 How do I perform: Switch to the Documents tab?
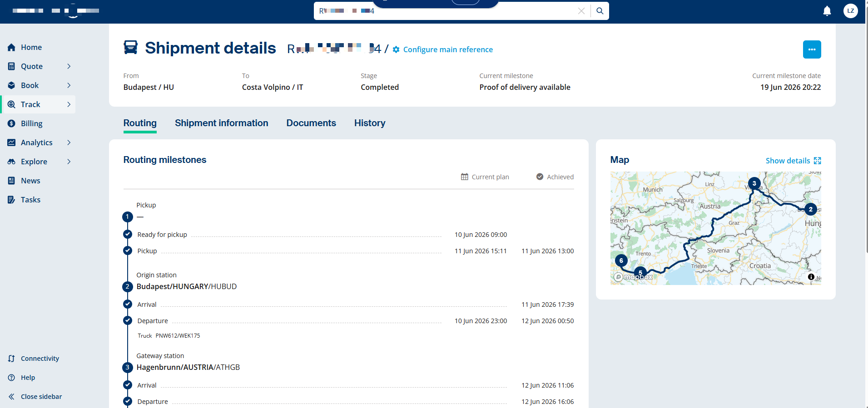(311, 123)
